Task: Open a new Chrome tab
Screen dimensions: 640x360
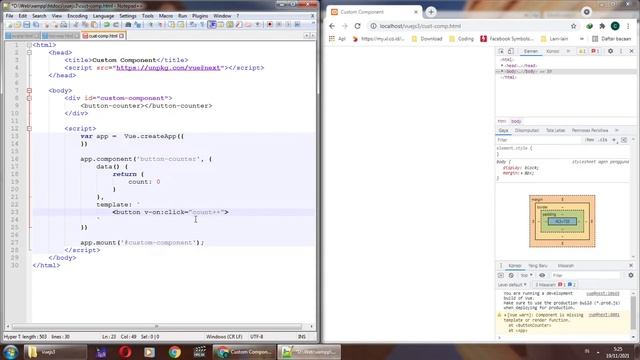Action: tap(431, 12)
